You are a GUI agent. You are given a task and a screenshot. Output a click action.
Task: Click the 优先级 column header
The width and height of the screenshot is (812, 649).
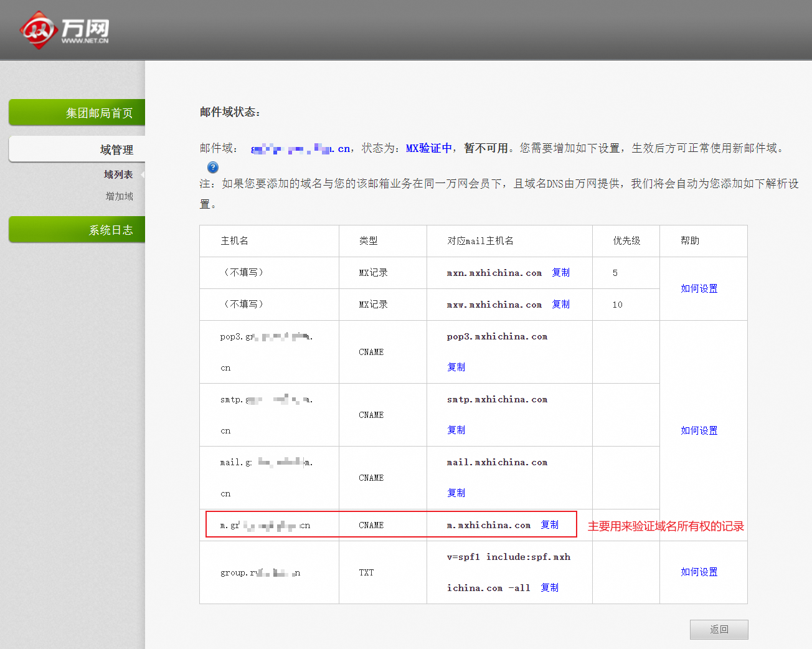626,241
